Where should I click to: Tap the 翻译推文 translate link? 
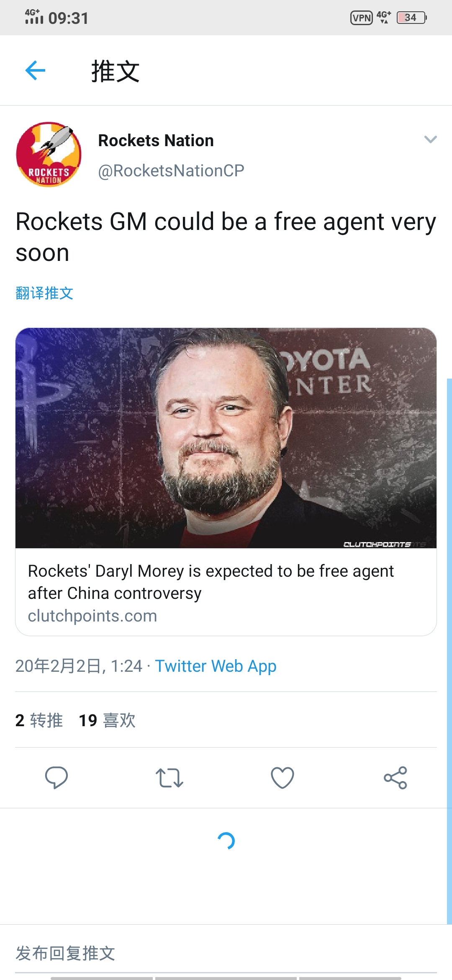(44, 293)
